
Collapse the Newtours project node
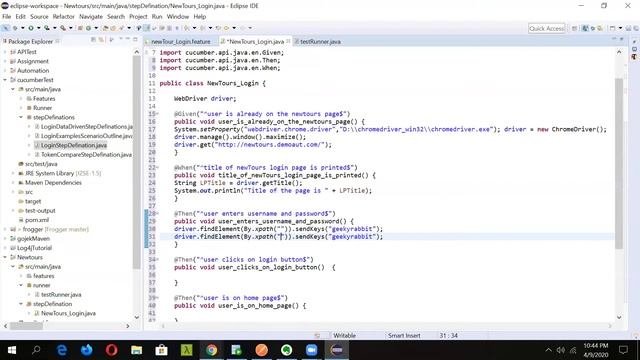tap(5, 257)
